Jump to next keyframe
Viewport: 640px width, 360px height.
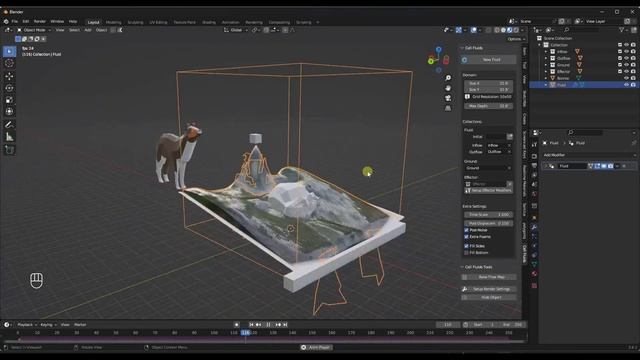click(278, 324)
